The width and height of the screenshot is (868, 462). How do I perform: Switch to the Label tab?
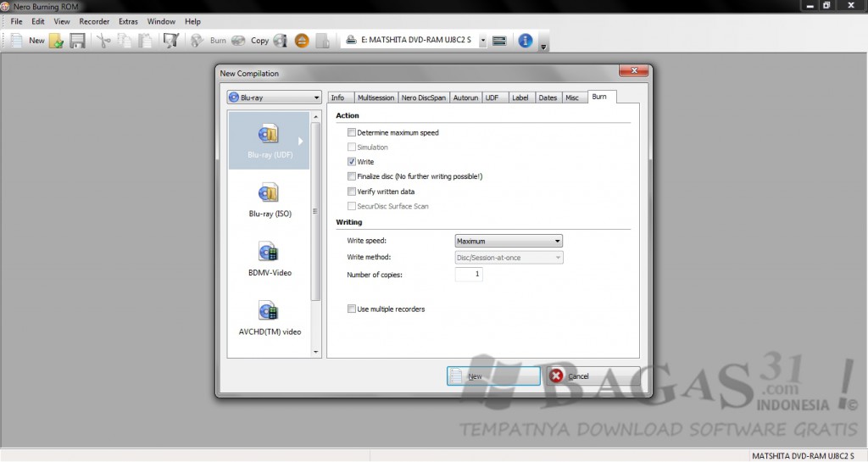click(x=520, y=97)
